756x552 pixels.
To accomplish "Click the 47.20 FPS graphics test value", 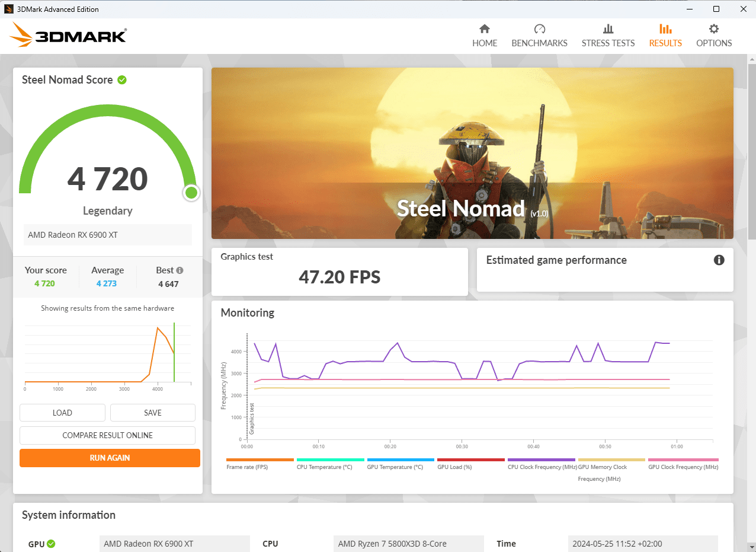I will pyautogui.click(x=339, y=276).
